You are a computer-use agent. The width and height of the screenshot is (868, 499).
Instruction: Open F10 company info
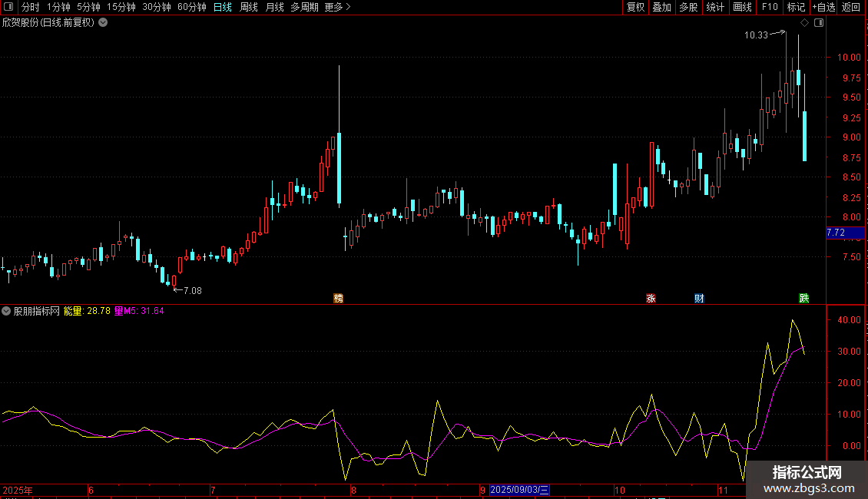coord(770,7)
